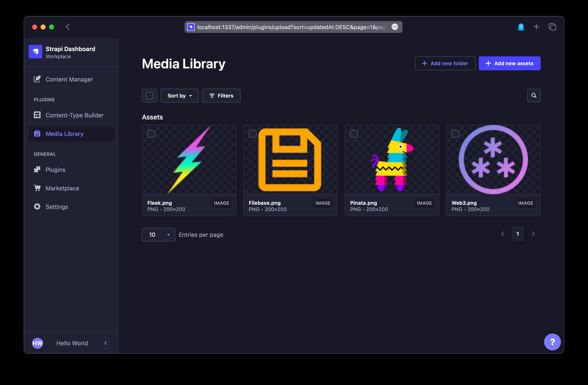
Task: Check the Pinata.png asset checkbox
Action: click(354, 134)
